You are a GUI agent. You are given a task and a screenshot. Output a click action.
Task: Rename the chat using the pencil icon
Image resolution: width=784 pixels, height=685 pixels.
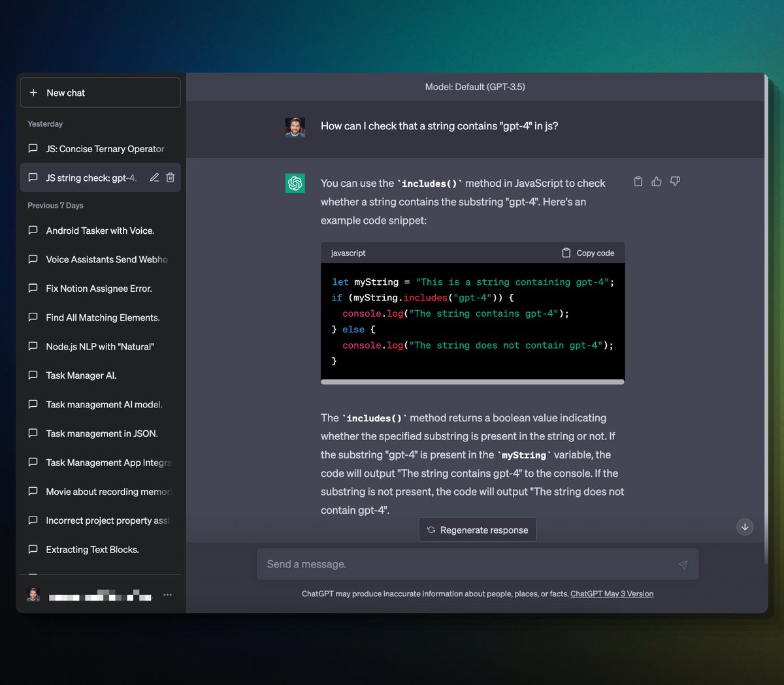pos(154,177)
